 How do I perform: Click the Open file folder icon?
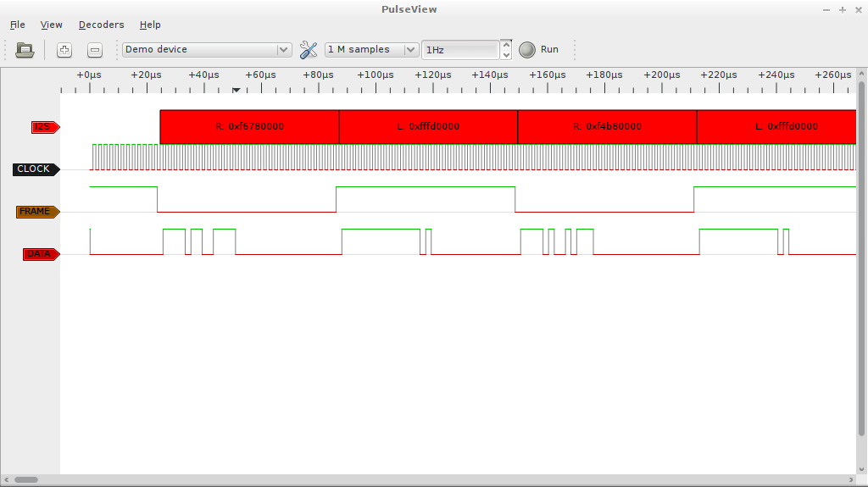pyautogui.click(x=25, y=50)
